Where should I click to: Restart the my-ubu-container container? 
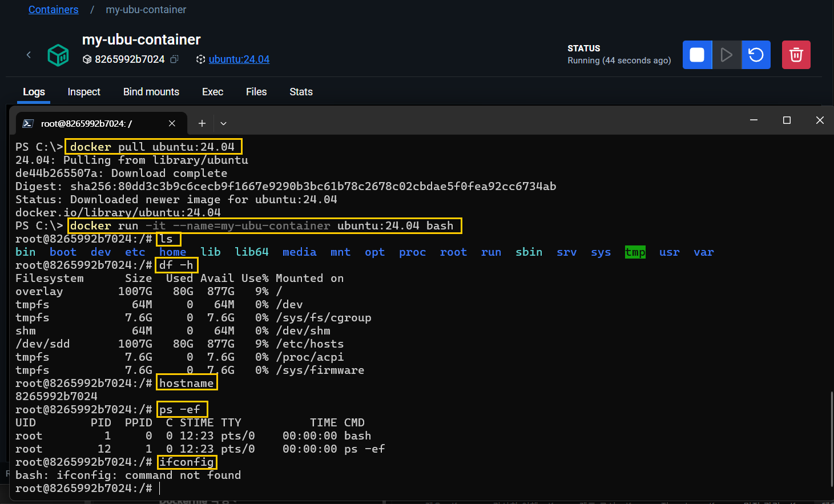(x=756, y=55)
